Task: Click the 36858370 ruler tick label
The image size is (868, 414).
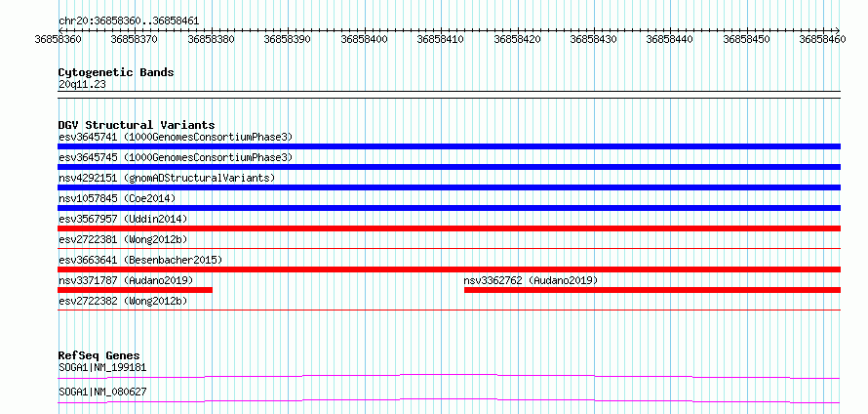Action: tap(134, 39)
